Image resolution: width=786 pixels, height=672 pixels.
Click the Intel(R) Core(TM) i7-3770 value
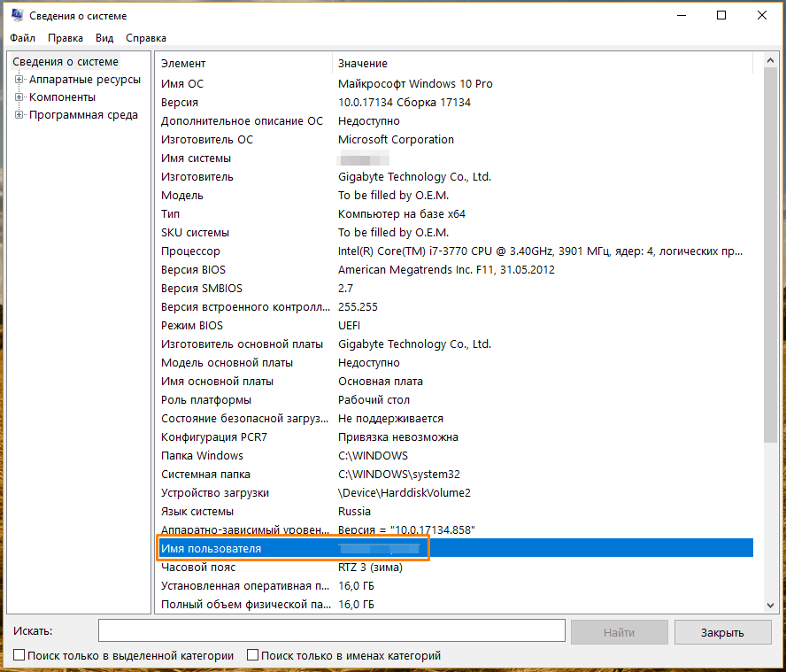[540, 251]
